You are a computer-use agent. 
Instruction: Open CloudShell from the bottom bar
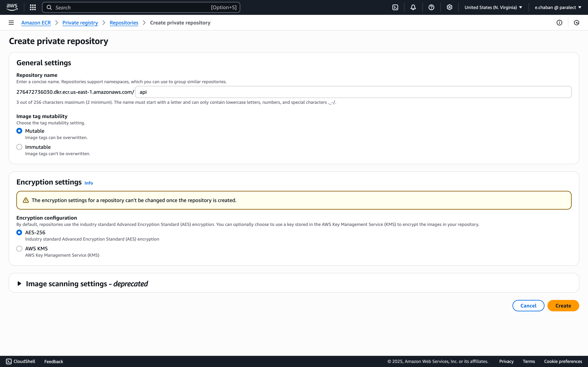point(21,361)
